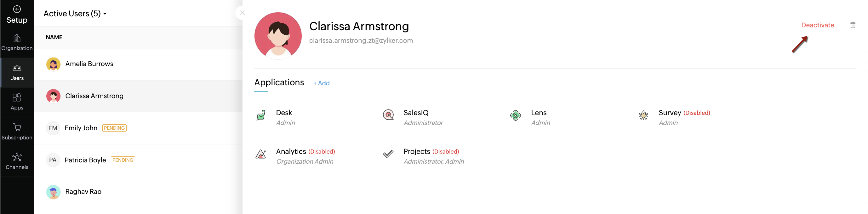Image resolution: width=868 pixels, height=214 pixels.
Task: Open the Apps section
Action: click(x=17, y=102)
